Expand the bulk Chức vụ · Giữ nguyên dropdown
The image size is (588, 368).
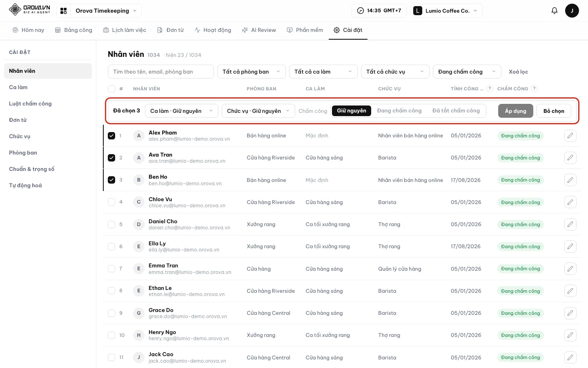[x=258, y=111]
